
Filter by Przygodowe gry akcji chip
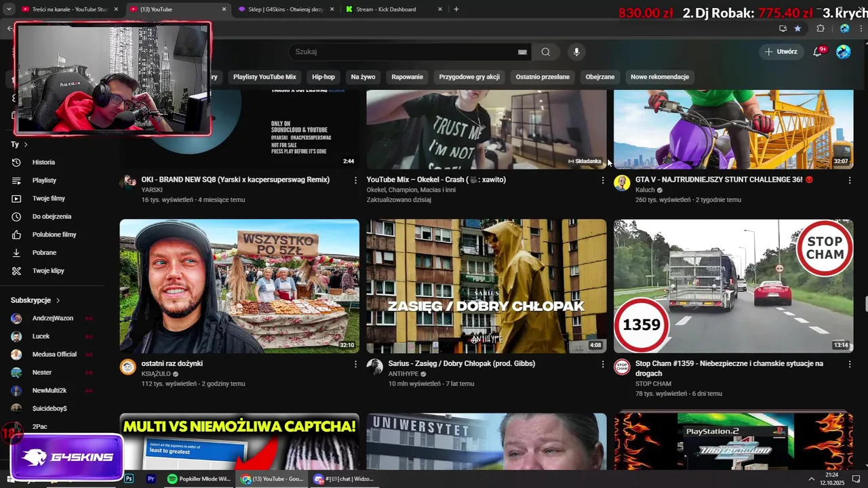469,77
